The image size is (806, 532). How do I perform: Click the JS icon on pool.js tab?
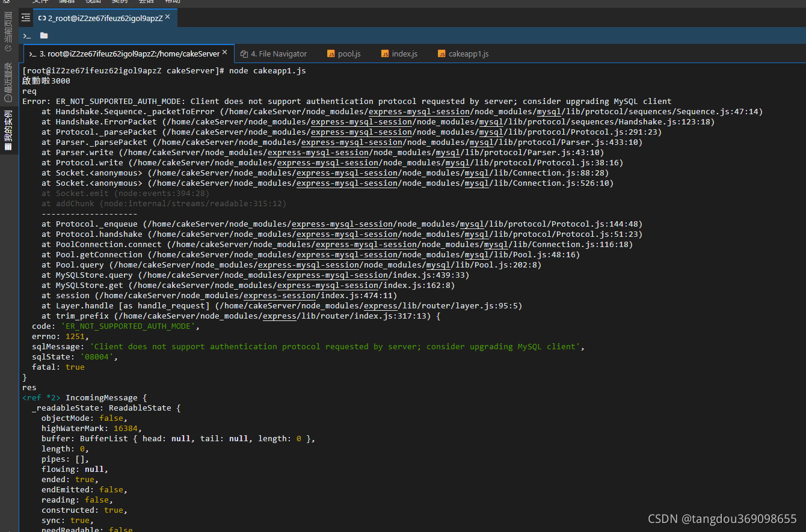tap(331, 54)
